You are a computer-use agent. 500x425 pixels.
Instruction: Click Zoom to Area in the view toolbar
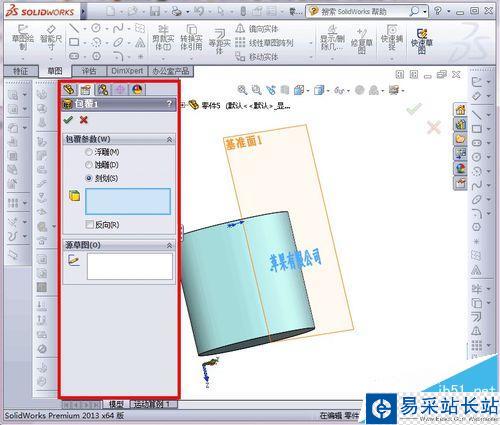pyautogui.click(x=256, y=90)
